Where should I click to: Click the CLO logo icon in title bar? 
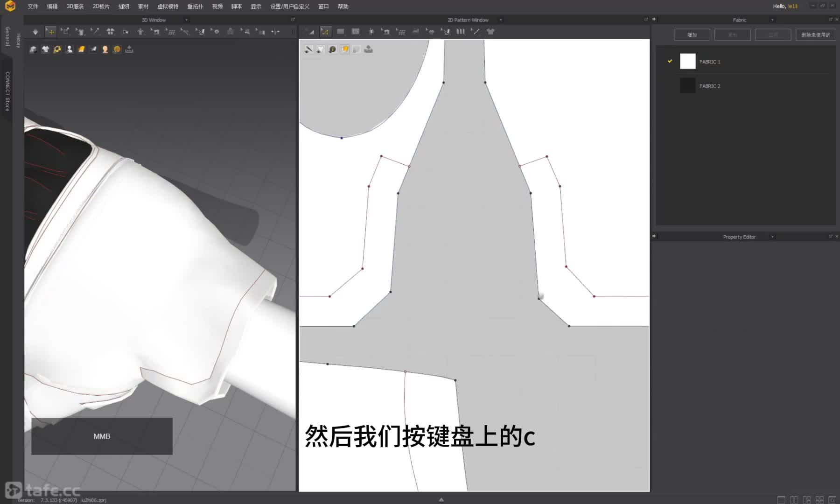point(10,6)
